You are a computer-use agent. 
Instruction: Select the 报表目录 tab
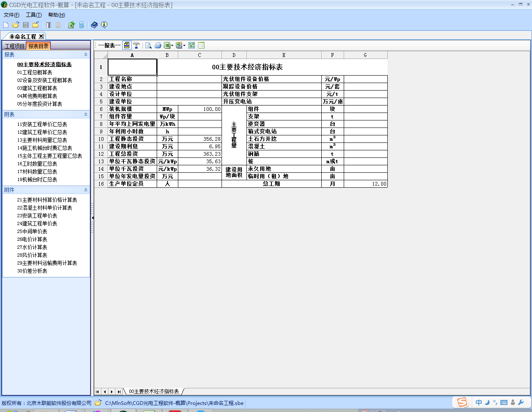[x=38, y=46]
